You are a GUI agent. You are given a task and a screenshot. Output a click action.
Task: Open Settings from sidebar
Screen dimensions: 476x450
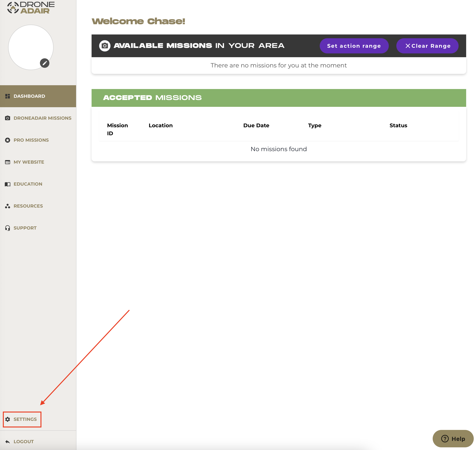25,419
